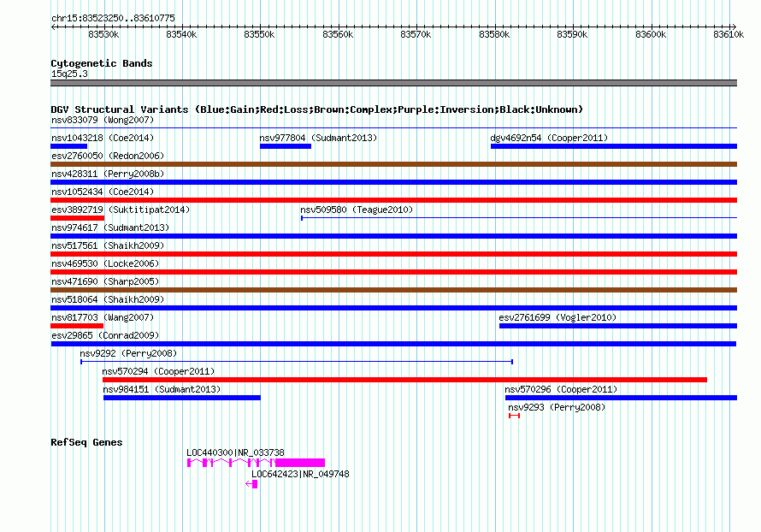
Task: Click the nsv817703 short red bar
Action: click(x=77, y=326)
